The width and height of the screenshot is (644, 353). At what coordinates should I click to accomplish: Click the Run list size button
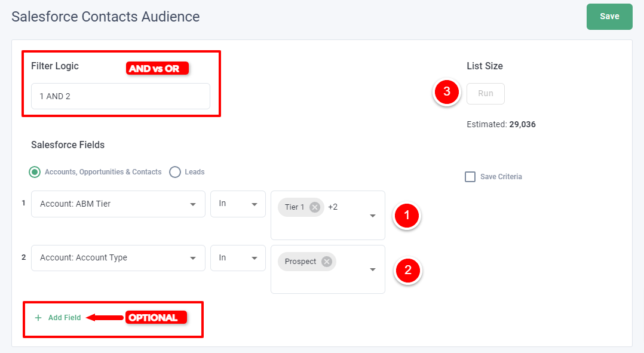tap(486, 94)
